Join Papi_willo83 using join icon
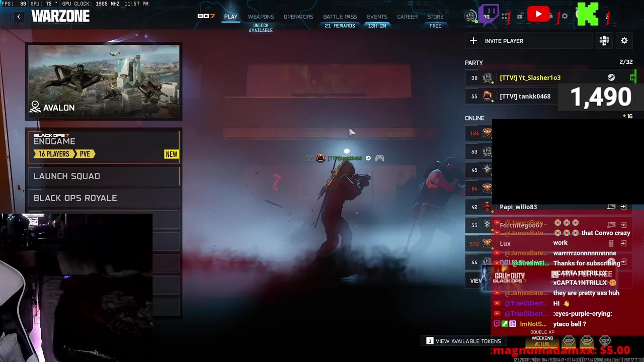The width and height of the screenshot is (644, 362). (x=623, y=207)
